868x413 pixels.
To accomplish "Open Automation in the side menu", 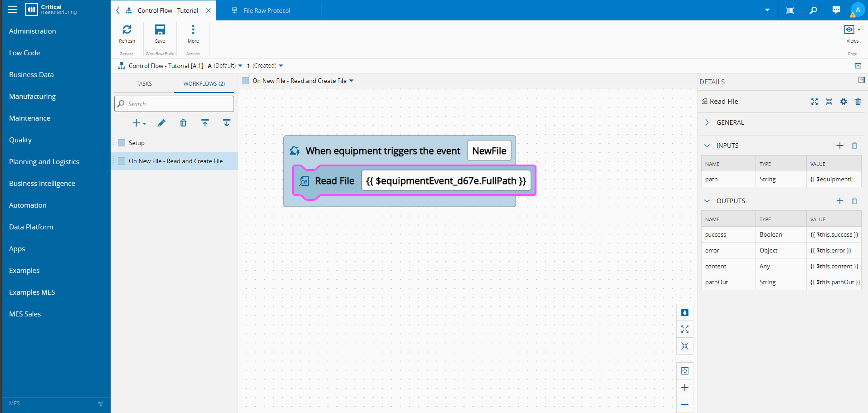I will point(28,205).
